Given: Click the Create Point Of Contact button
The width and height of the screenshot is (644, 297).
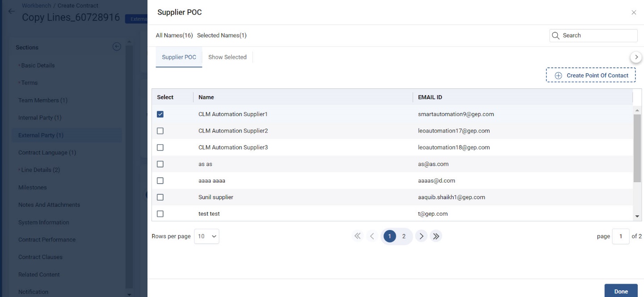Looking at the screenshot, I should 590,75.
